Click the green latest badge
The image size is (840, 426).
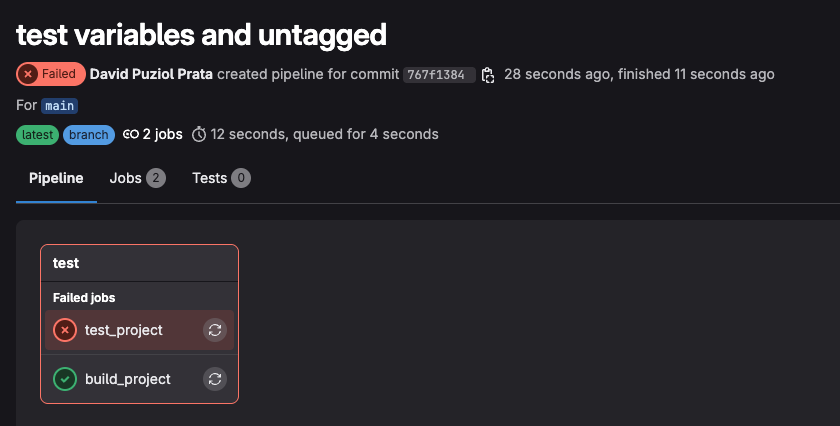tap(38, 134)
